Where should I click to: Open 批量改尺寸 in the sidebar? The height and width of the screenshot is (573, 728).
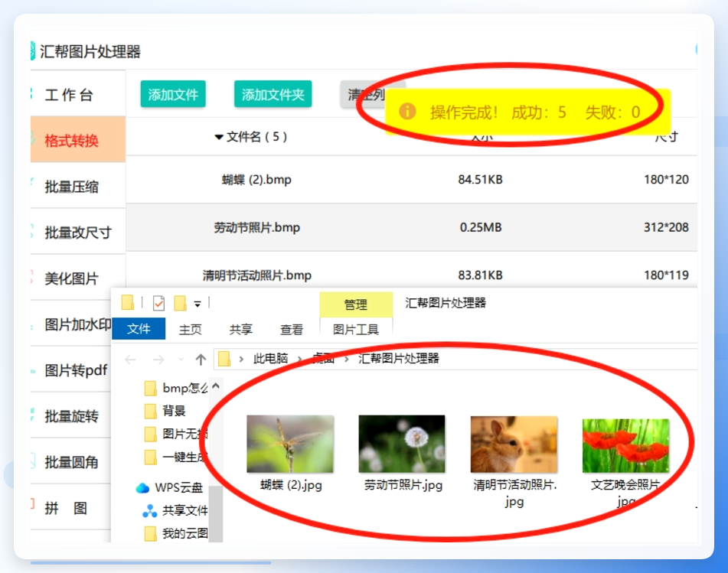(x=78, y=232)
